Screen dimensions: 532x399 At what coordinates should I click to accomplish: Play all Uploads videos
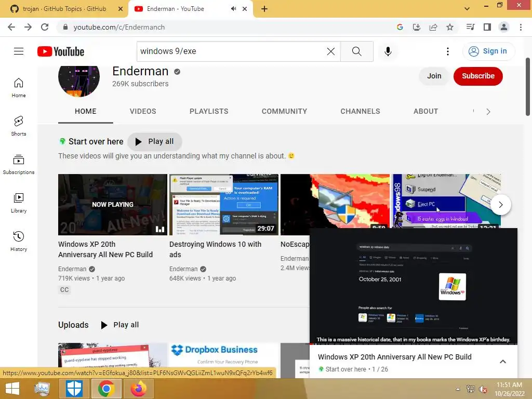coord(120,325)
